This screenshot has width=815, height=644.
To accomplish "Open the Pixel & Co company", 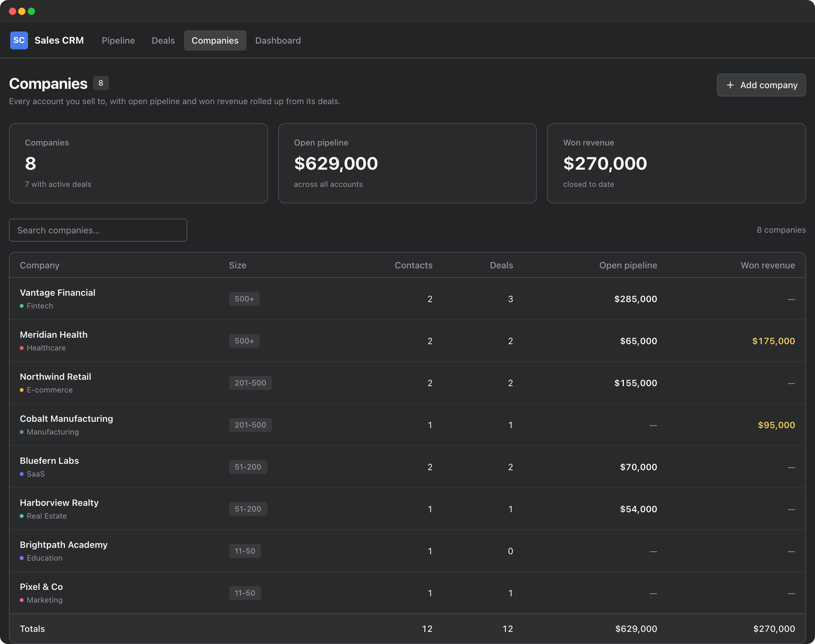I will point(41,587).
